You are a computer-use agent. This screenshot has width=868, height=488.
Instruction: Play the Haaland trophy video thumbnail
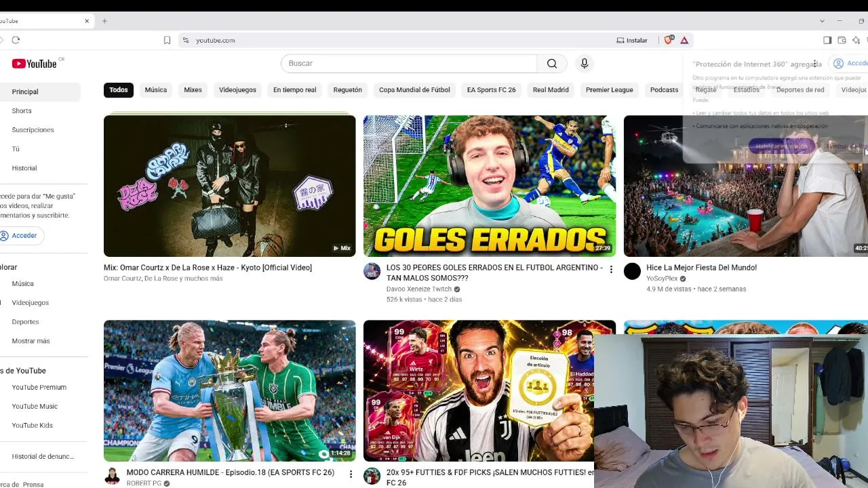click(x=229, y=390)
